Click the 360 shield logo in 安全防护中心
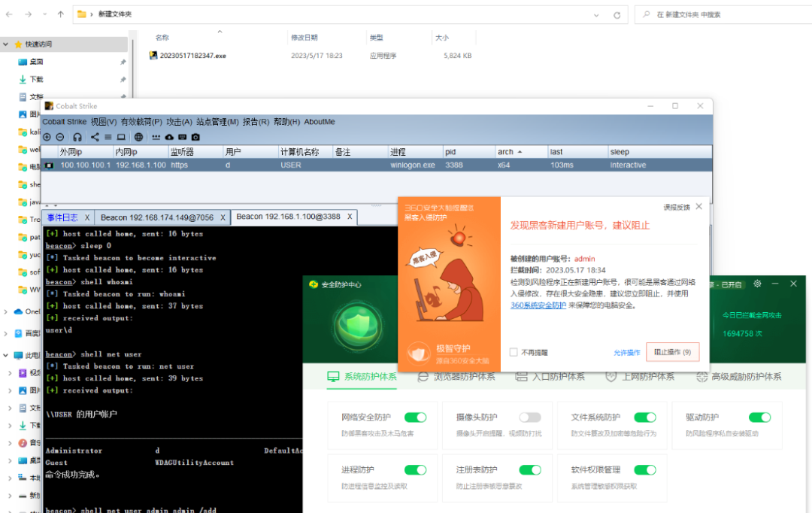This screenshot has height=513, width=812. (358, 326)
